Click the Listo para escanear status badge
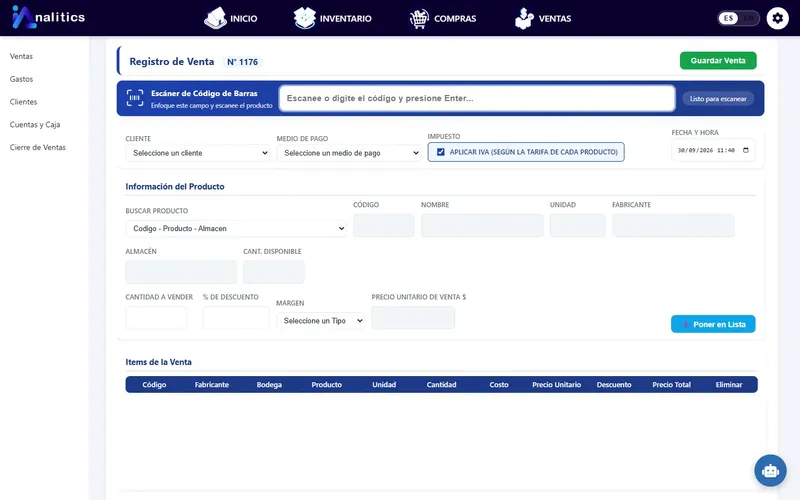Image resolution: width=800 pixels, height=500 pixels. [x=718, y=98]
